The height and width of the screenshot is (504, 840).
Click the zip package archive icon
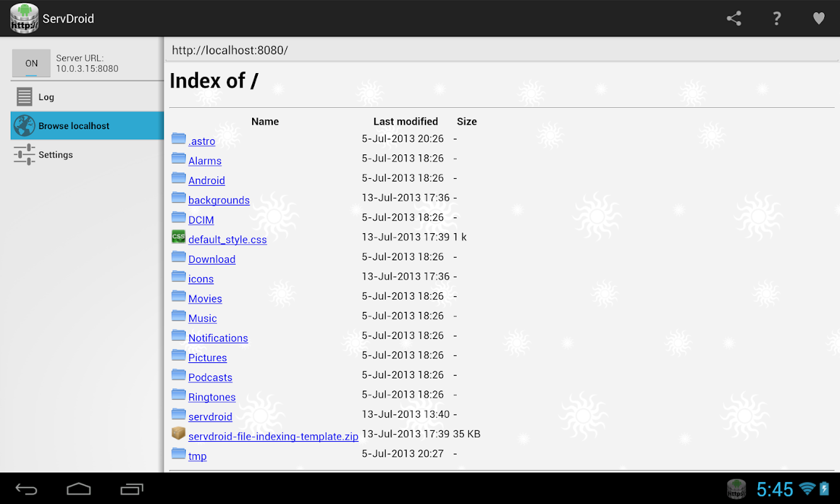point(179,433)
